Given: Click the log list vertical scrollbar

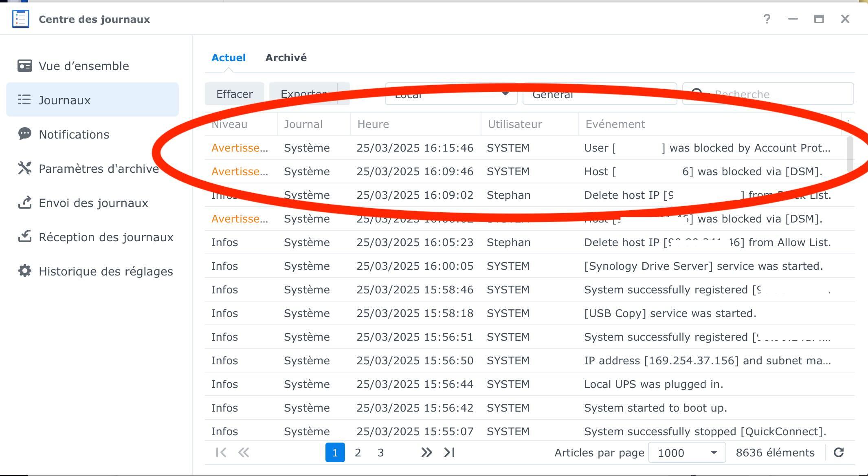Looking at the screenshot, I should pos(850,155).
